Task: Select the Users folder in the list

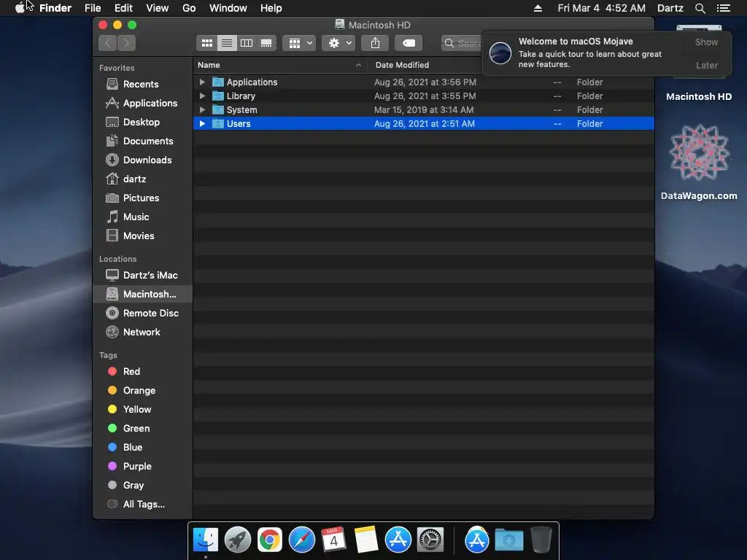Action: click(424, 123)
